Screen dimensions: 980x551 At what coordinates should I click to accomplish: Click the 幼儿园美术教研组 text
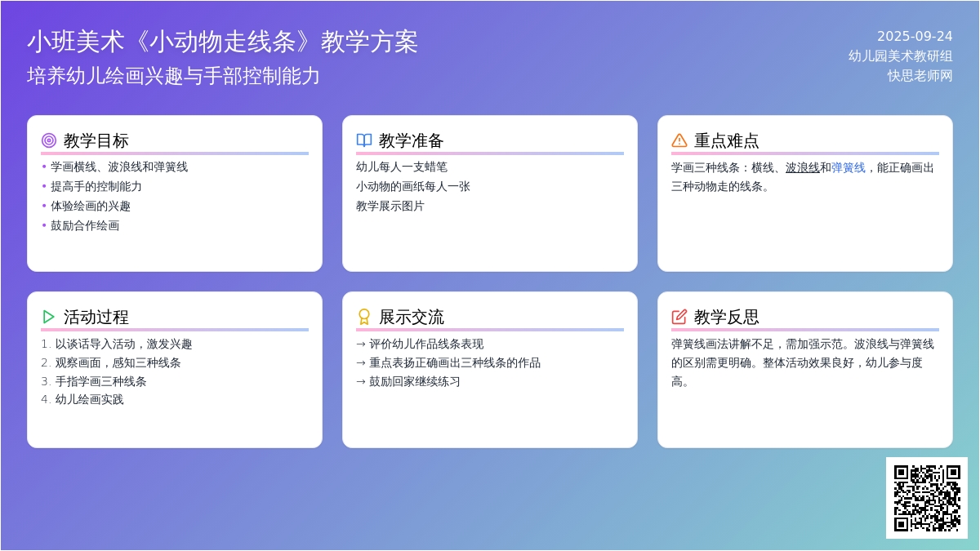pos(900,56)
